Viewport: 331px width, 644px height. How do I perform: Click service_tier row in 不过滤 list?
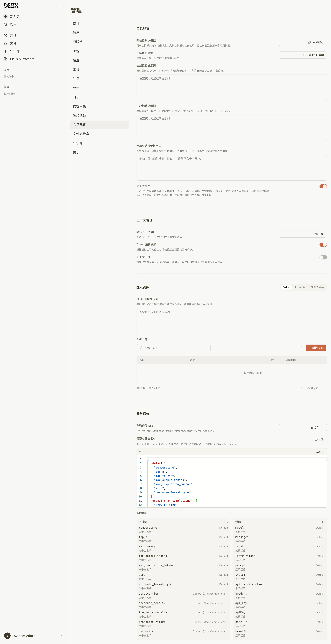pos(183,595)
